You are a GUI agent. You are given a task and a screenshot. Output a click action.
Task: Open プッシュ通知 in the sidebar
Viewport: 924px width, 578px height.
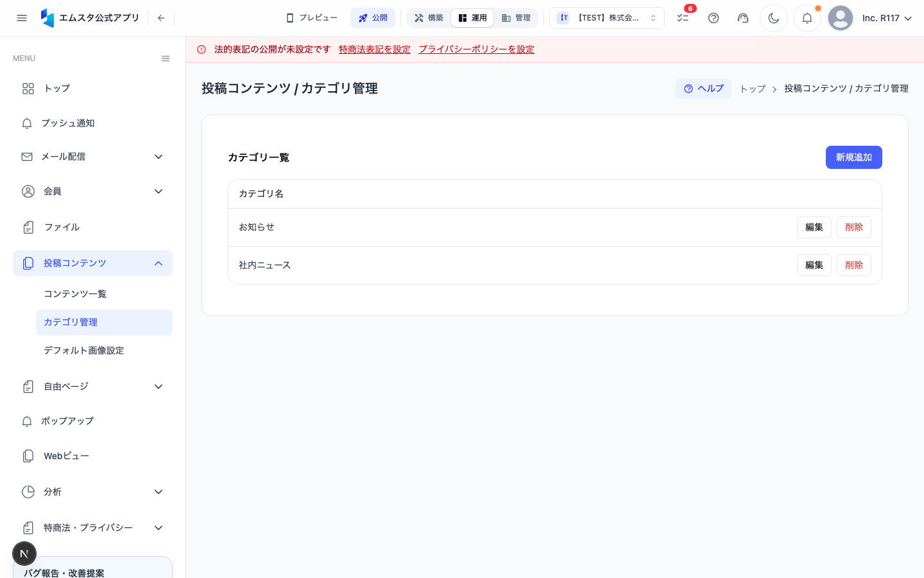(92, 123)
